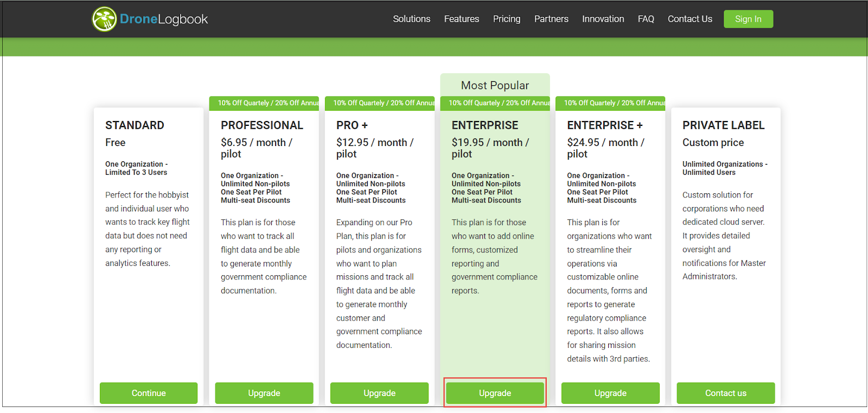This screenshot has width=868, height=413.
Task: Click discount banner above Professional plan
Action: tap(264, 103)
